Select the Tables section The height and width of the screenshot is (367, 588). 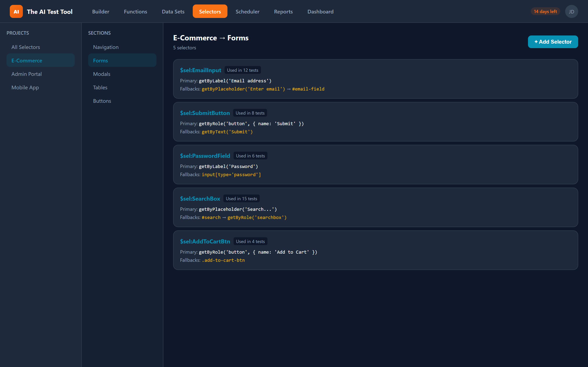click(x=100, y=87)
